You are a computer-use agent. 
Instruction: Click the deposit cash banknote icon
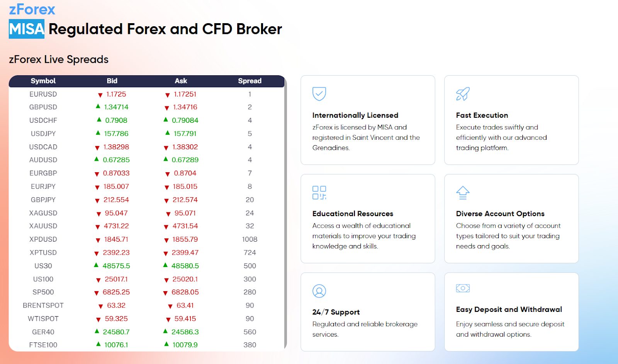463,288
